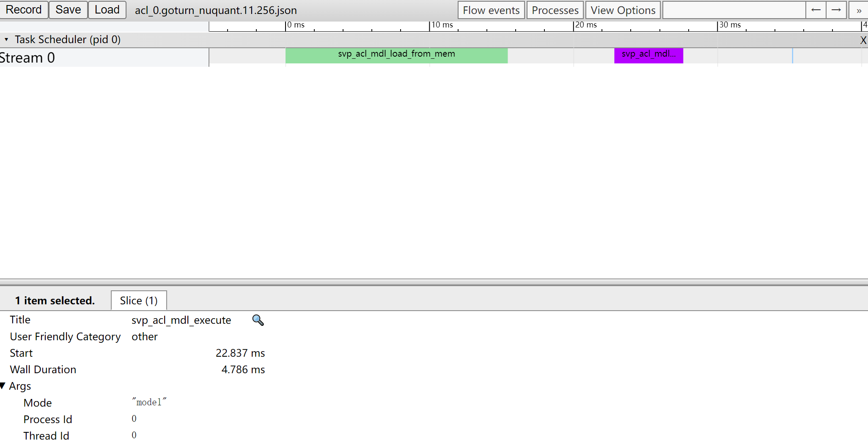Image resolution: width=868 pixels, height=448 pixels.
Task: Collapse the Task Scheduler (pid 0) process
Action: point(6,39)
